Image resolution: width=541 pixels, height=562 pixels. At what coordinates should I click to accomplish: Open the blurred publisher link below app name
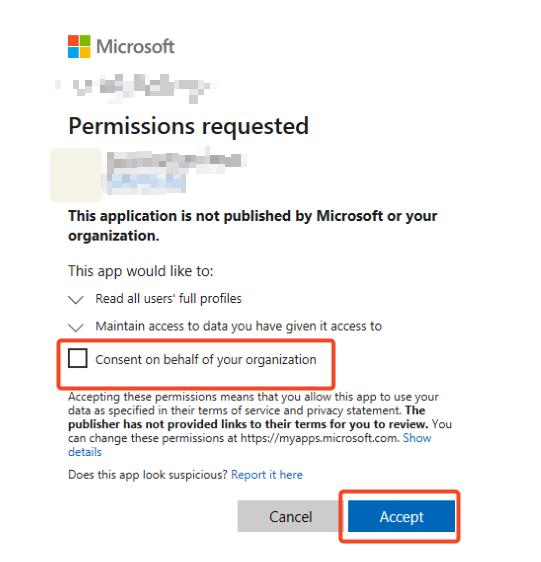[146, 183]
